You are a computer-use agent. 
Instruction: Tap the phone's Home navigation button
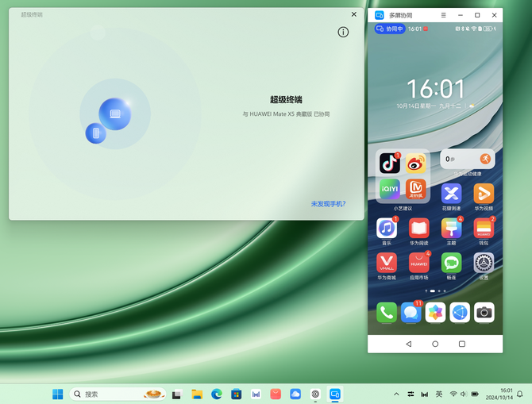tap(435, 344)
